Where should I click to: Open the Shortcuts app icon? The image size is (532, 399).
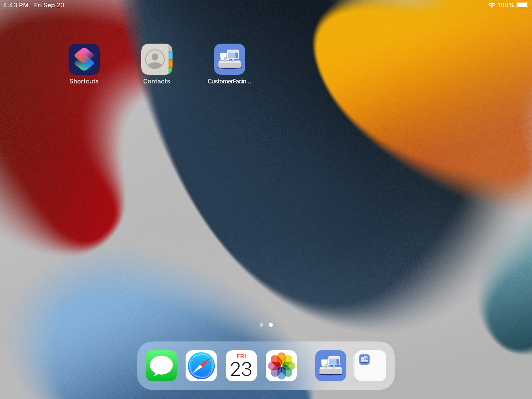click(x=84, y=59)
